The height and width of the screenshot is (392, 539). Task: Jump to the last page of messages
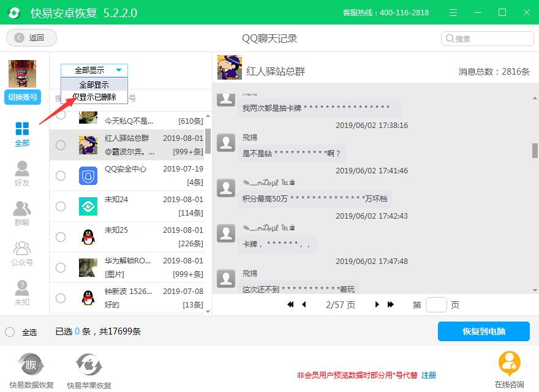coord(391,304)
